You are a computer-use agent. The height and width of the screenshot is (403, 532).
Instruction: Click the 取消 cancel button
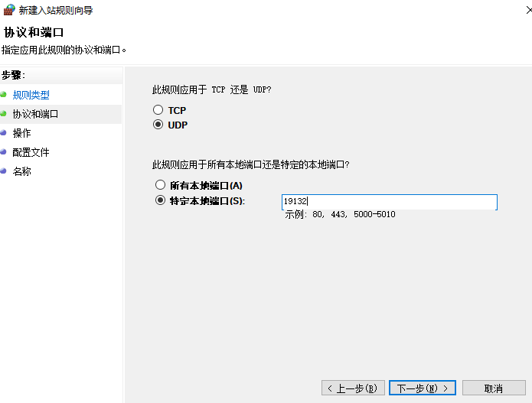point(494,388)
